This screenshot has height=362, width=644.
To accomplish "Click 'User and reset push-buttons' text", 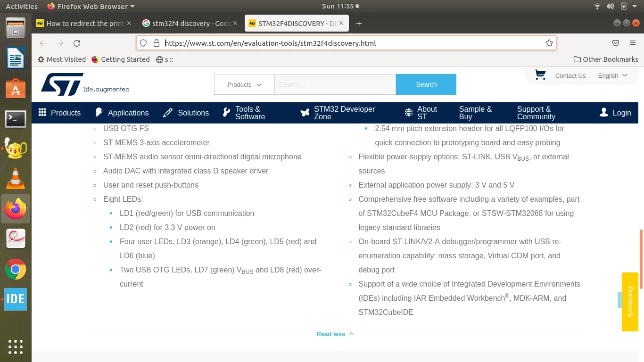I will (151, 185).
